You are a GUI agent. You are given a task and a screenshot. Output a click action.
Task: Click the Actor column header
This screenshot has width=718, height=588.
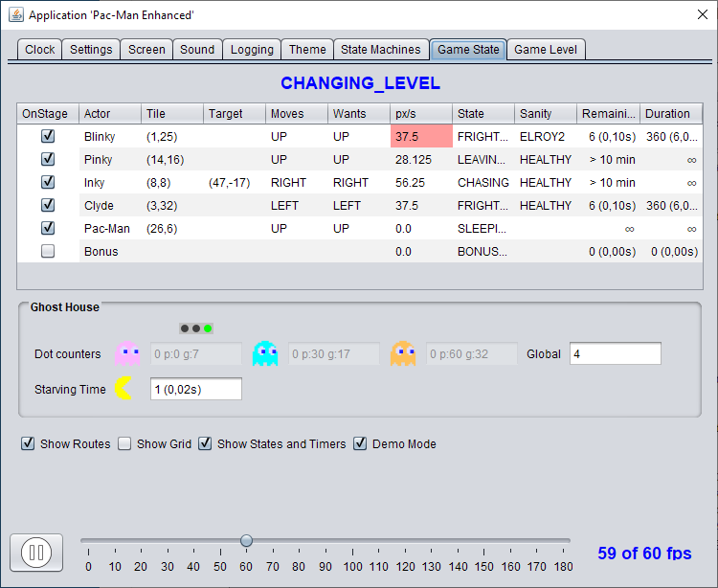[x=110, y=114]
